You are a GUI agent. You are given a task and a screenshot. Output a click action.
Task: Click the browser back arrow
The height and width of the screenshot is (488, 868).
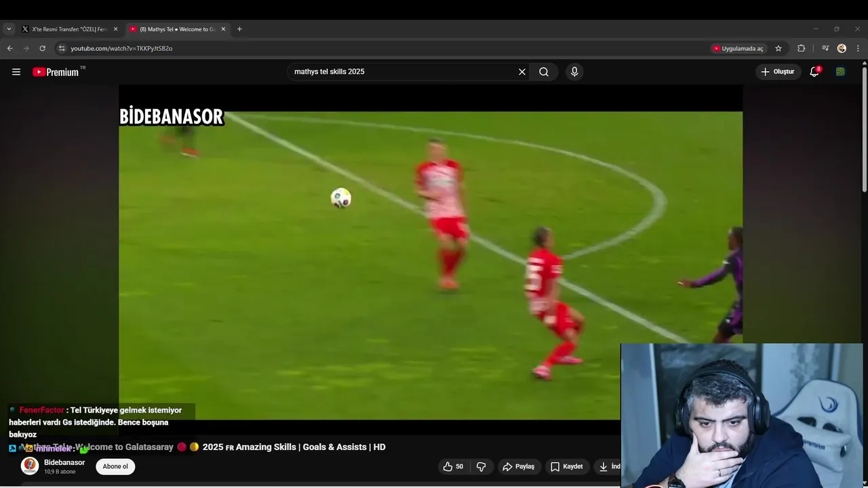tap(9, 48)
